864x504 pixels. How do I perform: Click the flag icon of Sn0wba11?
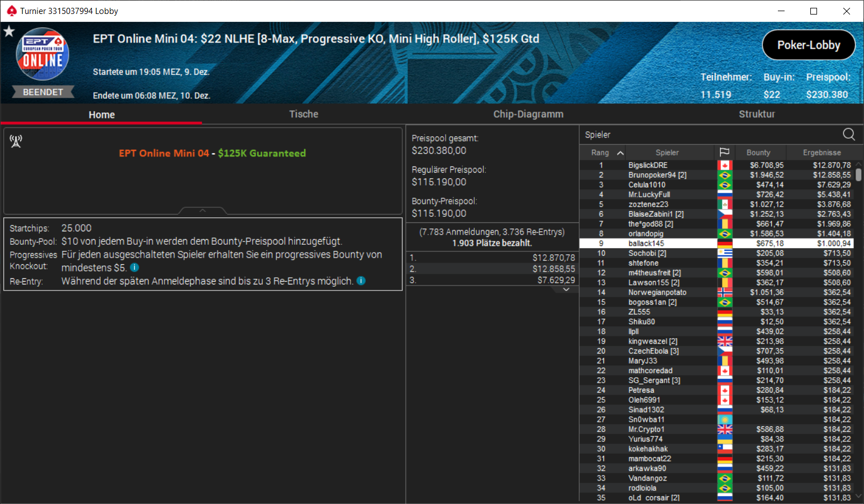click(x=725, y=420)
